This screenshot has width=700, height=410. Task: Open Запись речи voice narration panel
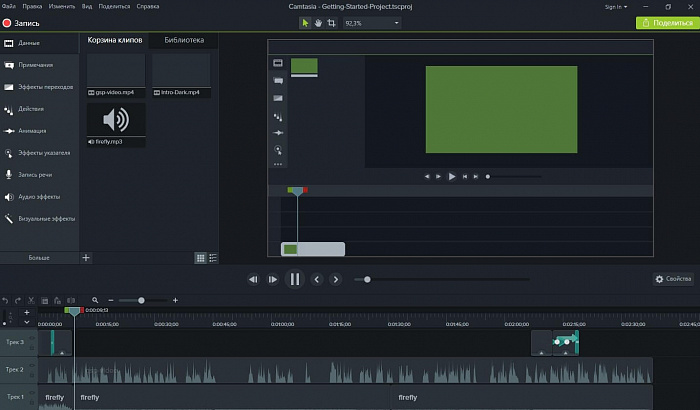click(34, 174)
